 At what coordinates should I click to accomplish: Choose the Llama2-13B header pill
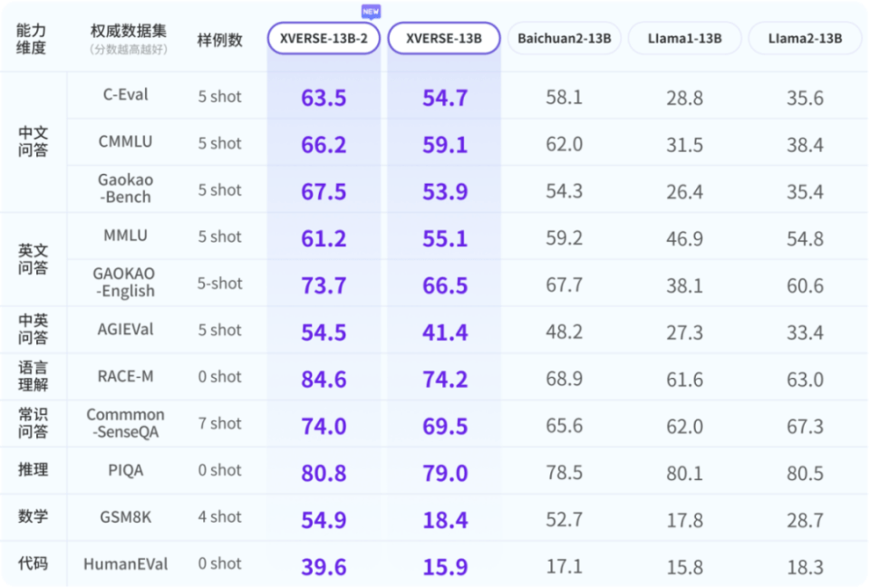click(805, 38)
